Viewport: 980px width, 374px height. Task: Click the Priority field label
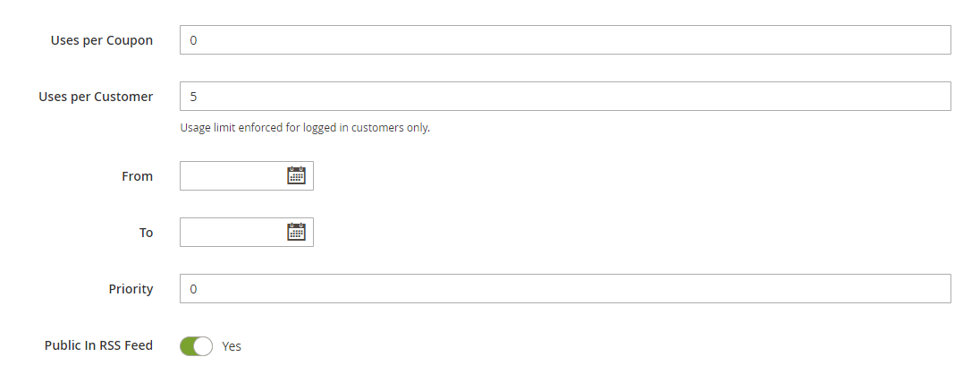point(131,289)
